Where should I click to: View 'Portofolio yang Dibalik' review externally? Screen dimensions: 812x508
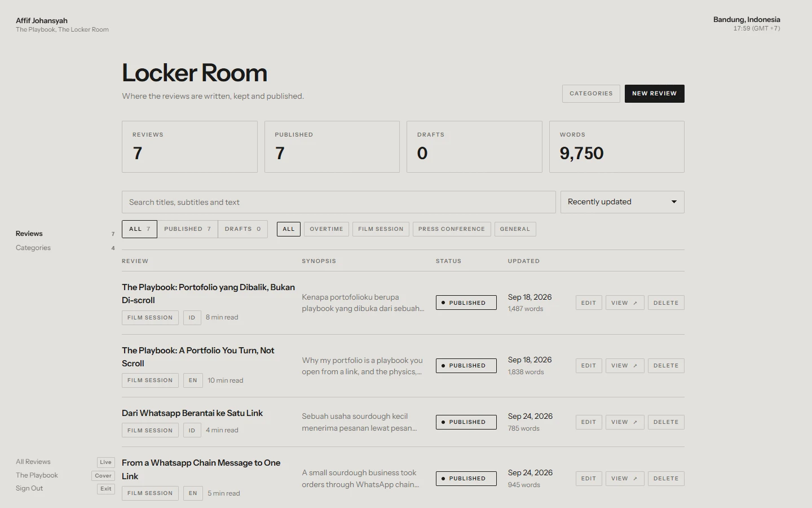coord(625,303)
